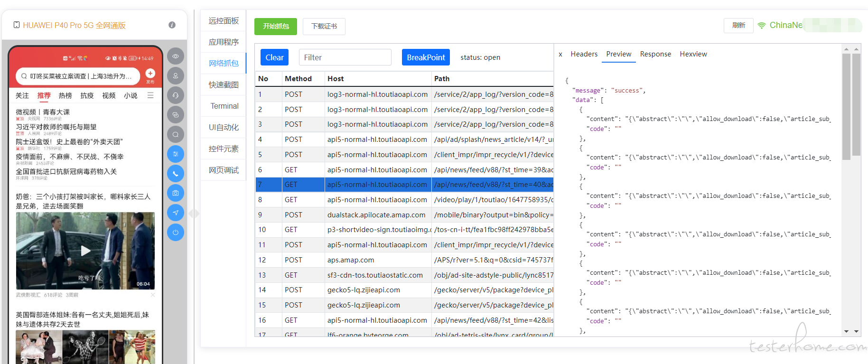Open the hamburger menu in phone tabs
Screen dimensions: 868x364
tap(150, 95)
